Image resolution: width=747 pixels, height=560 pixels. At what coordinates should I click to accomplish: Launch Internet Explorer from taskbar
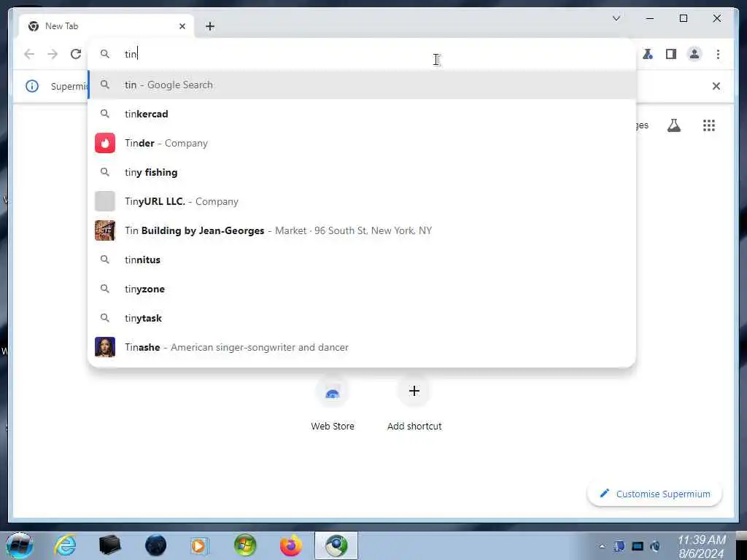coord(65,545)
